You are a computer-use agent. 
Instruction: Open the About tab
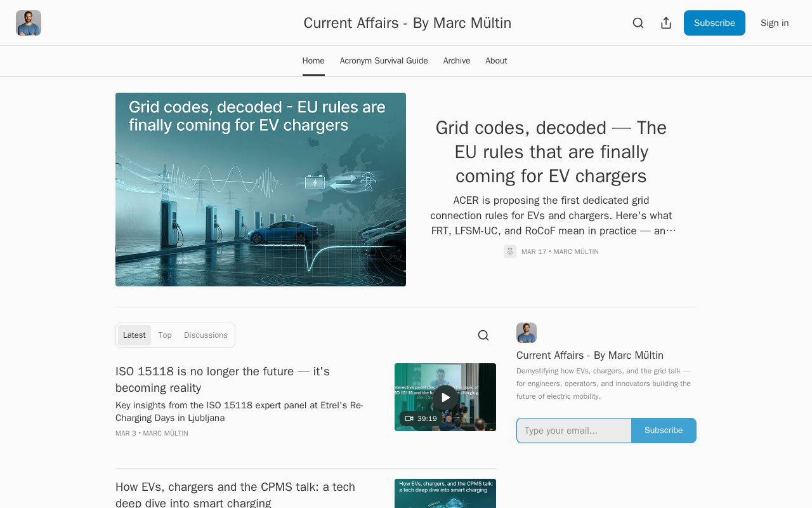tap(496, 61)
